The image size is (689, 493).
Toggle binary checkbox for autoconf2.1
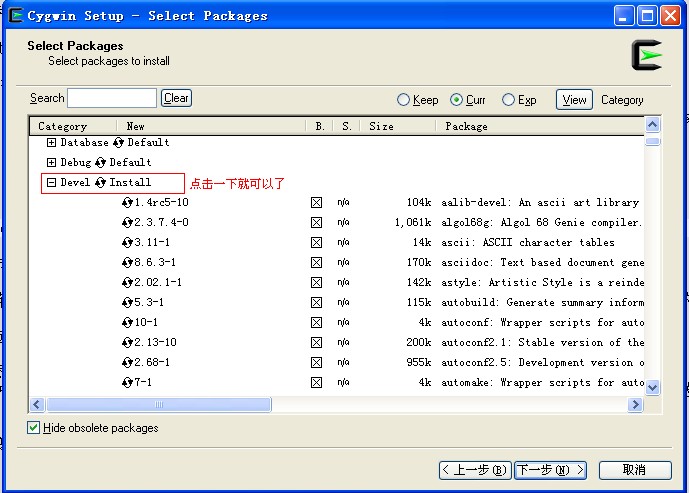pyautogui.click(x=316, y=342)
